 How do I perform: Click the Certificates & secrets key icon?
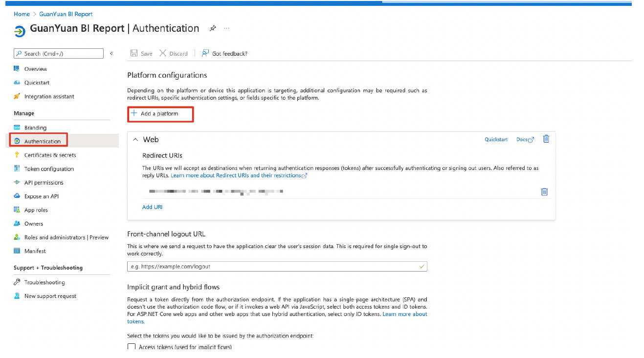coord(17,155)
